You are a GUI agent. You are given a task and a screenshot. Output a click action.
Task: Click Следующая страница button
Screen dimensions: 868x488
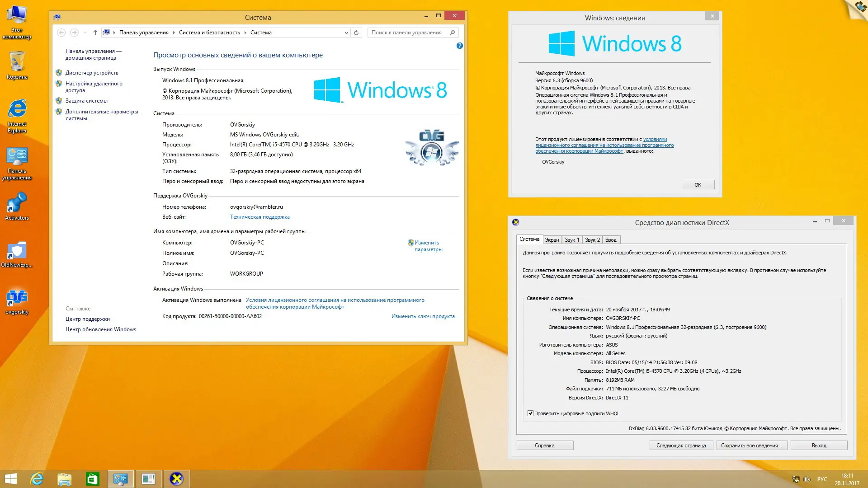pos(681,446)
